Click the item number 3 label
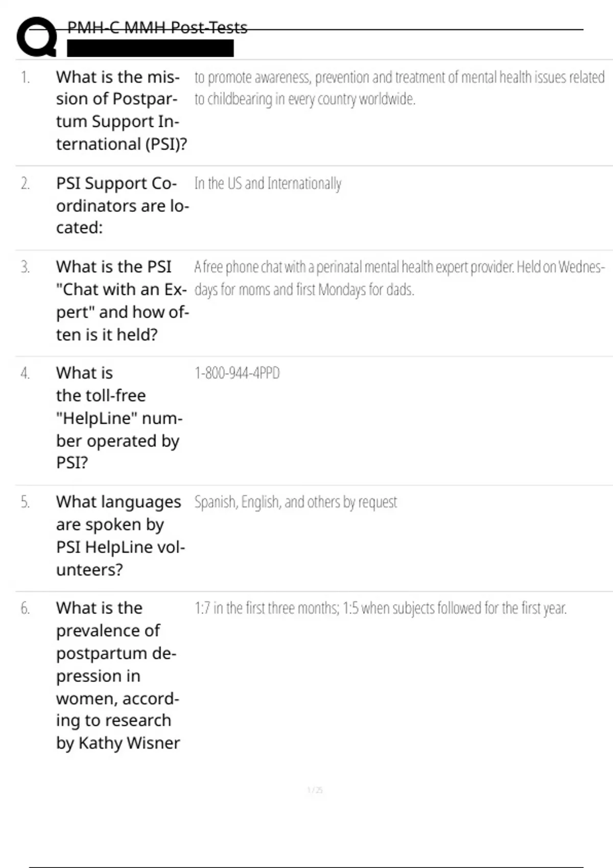Image resolution: width=613 pixels, height=868 pixels. pos(25,267)
